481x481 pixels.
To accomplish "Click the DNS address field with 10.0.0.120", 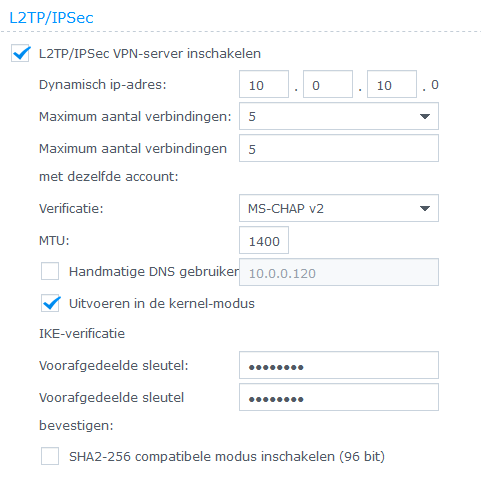I will pos(339,272).
